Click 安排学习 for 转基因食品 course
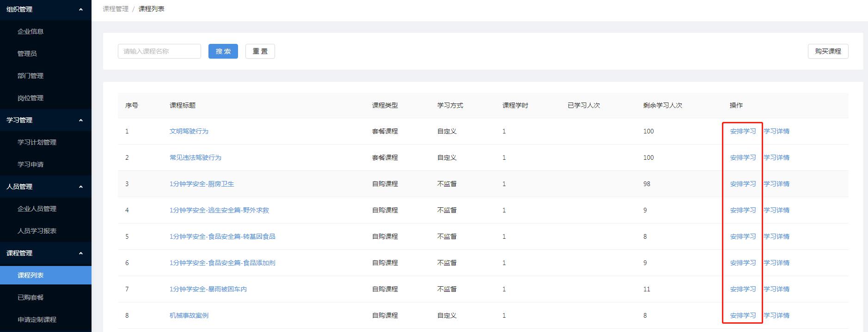Viewport: 868px width, 332px height. tap(743, 236)
